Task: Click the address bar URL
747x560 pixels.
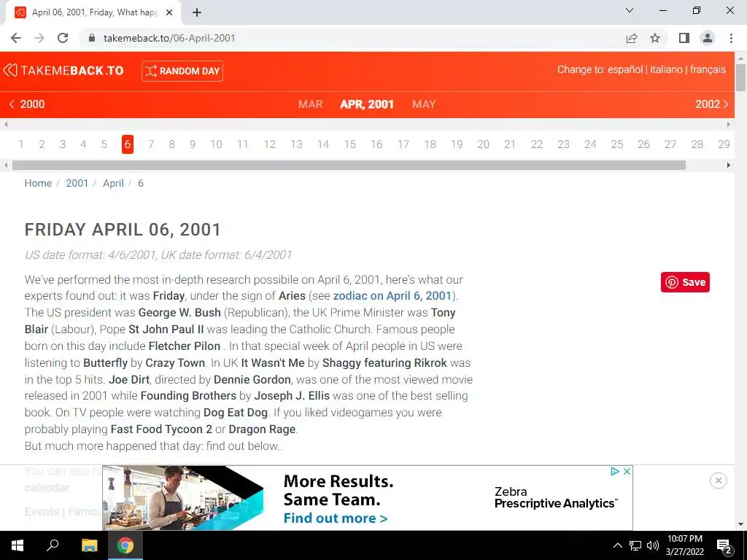Action: (x=169, y=38)
